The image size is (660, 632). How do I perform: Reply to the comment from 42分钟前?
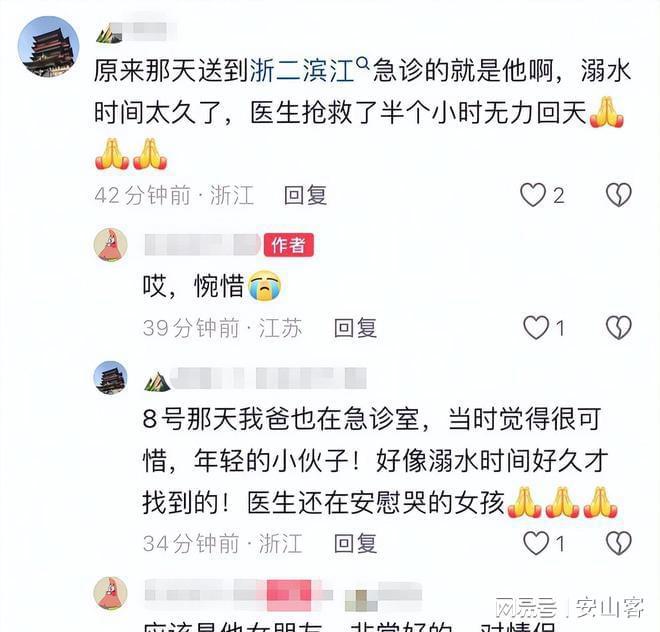pos(305,195)
